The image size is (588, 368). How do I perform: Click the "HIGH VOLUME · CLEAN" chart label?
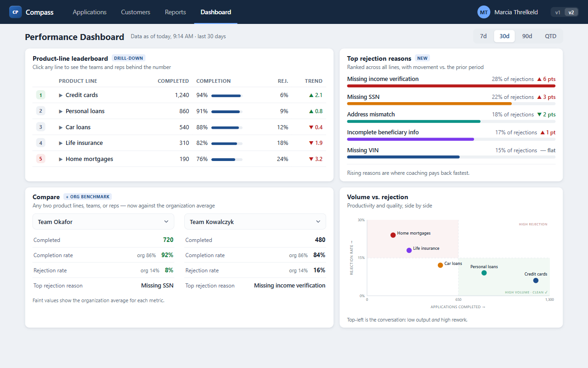(526, 292)
